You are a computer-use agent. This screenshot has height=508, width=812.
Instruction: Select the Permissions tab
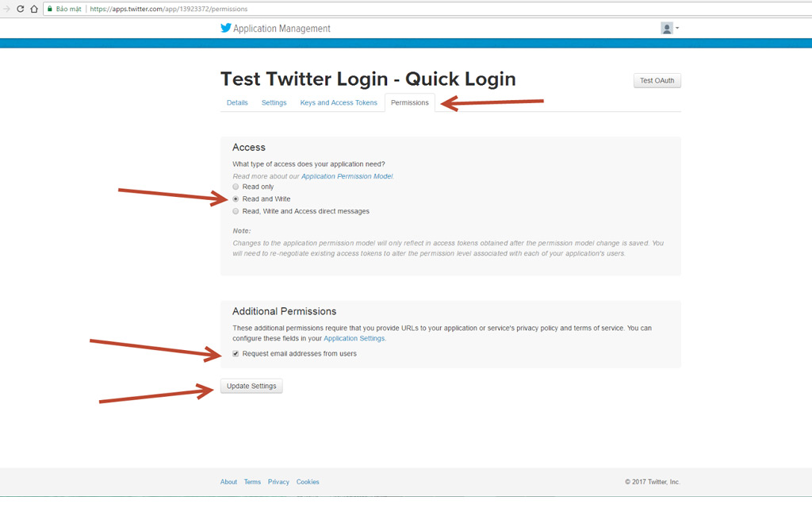[410, 102]
